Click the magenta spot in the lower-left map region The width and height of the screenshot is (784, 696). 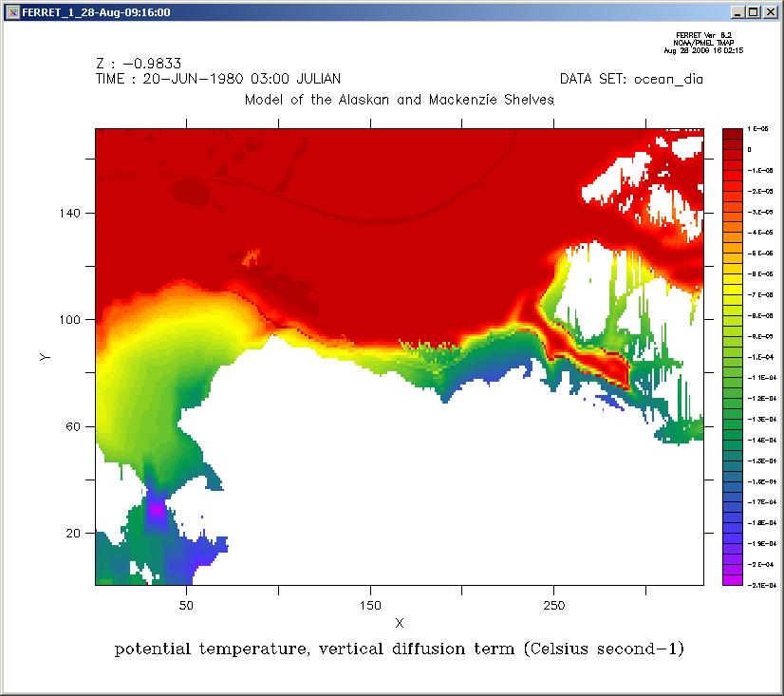(157, 510)
